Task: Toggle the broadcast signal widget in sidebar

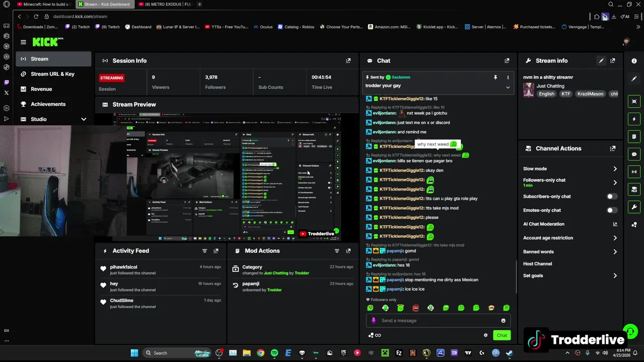Action: (634, 172)
